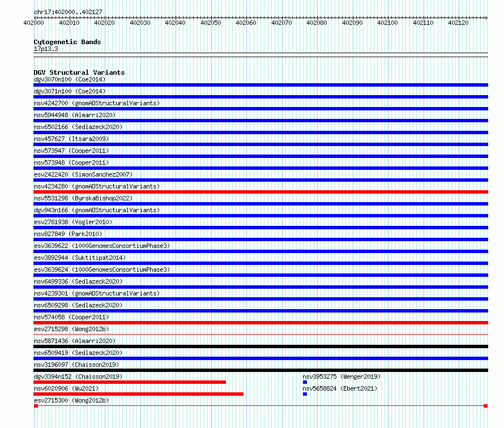Select esv3639622 (1000GenomesConsortiumPhase3) label

pyautogui.click(x=102, y=246)
